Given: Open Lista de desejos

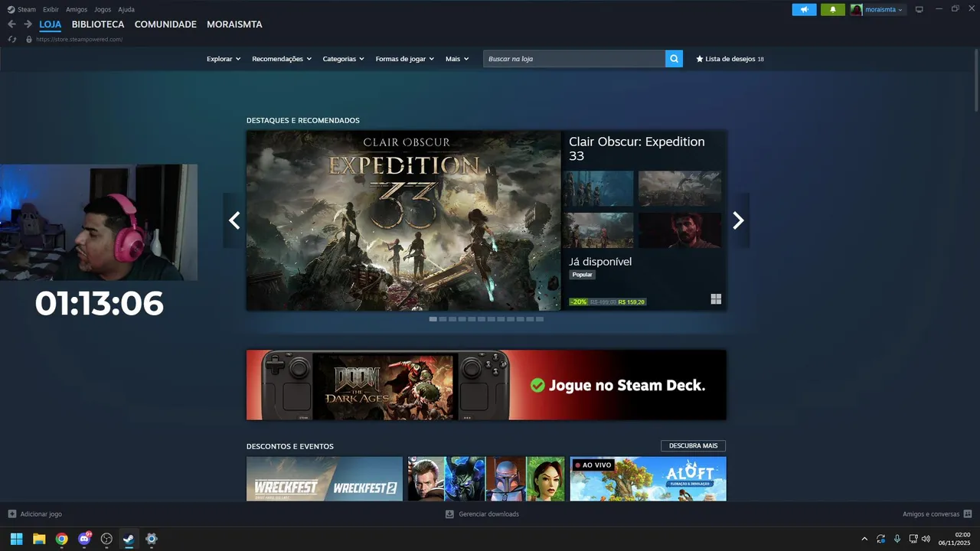Looking at the screenshot, I should click(x=730, y=59).
